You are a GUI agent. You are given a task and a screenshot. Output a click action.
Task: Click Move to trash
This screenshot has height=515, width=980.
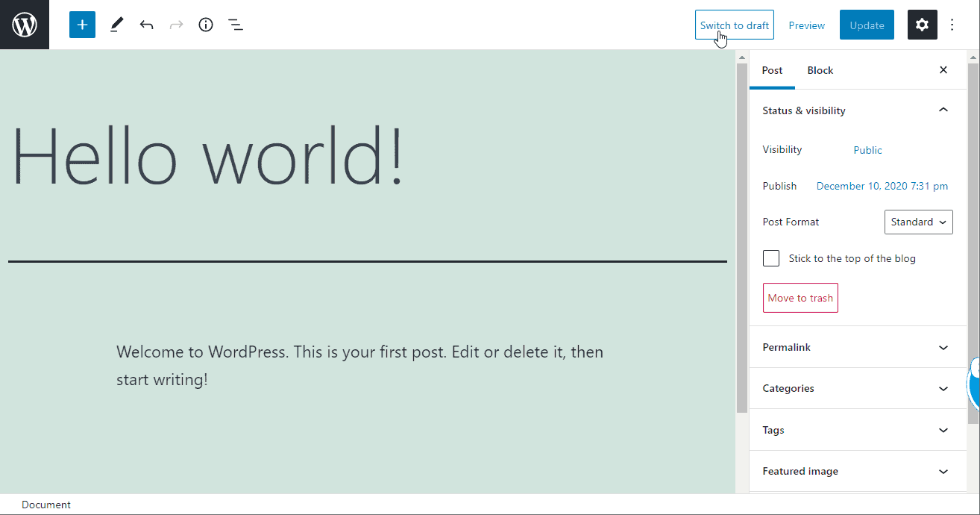800,298
